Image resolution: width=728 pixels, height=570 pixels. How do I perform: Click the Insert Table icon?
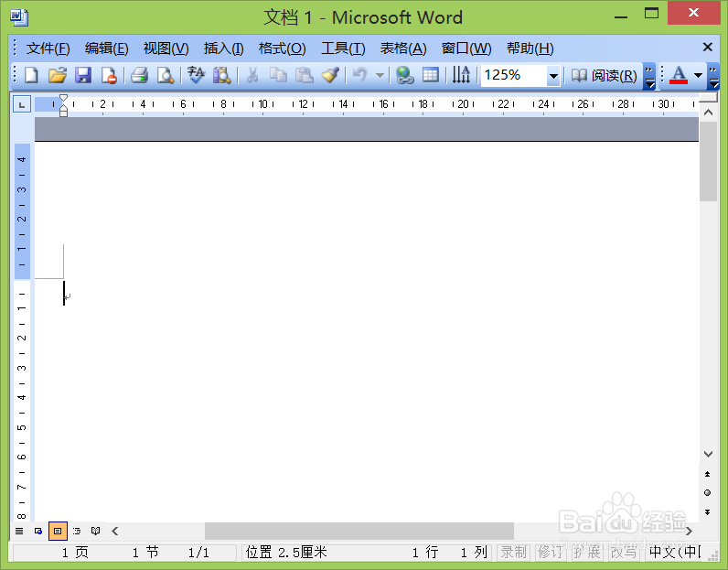431,75
